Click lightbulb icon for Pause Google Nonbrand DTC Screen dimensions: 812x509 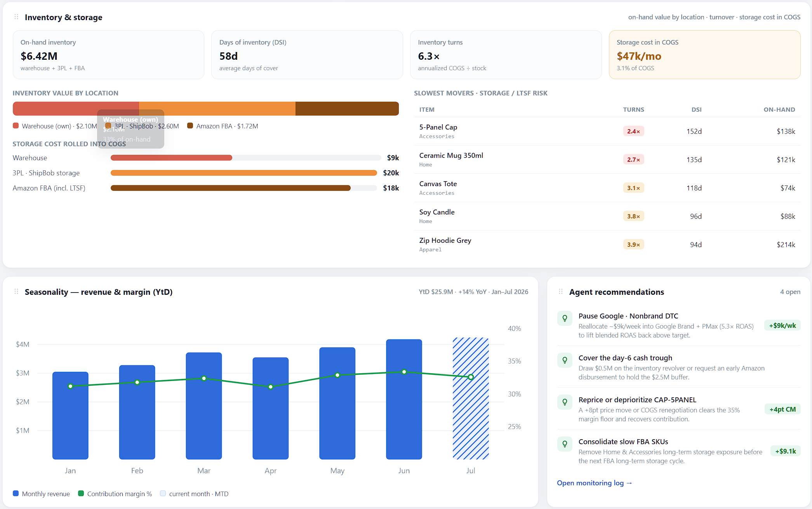click(x=565, y=319)
